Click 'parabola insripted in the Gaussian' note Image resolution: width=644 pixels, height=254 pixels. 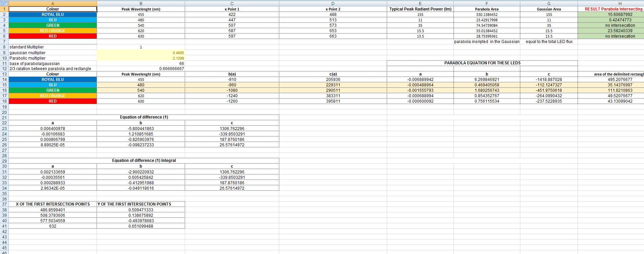(487, 42)
